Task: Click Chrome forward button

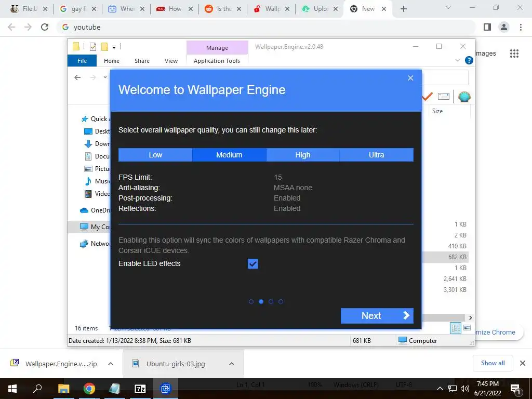Action: [28, 27]
